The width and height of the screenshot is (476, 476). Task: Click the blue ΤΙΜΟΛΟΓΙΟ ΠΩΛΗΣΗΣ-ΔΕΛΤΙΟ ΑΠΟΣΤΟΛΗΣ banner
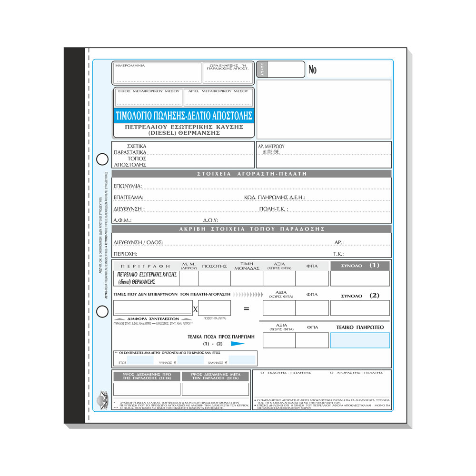tap(184, 116)
